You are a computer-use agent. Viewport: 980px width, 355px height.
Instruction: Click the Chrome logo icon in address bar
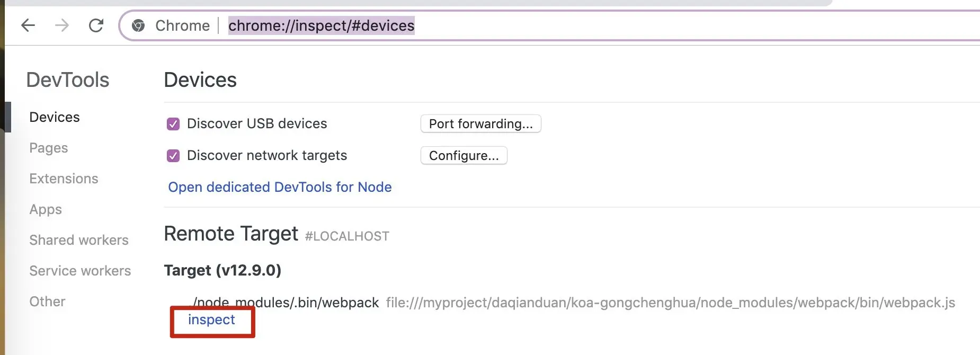point(138,25)
